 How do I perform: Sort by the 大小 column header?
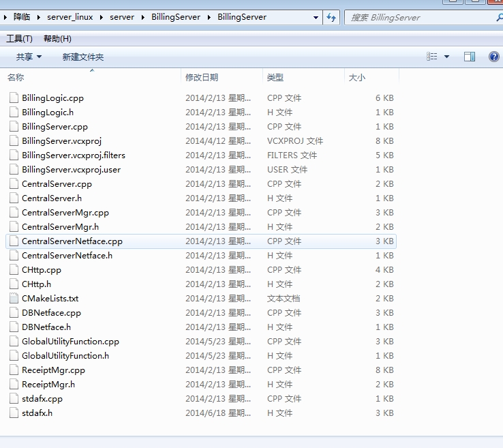click(357, 78)
